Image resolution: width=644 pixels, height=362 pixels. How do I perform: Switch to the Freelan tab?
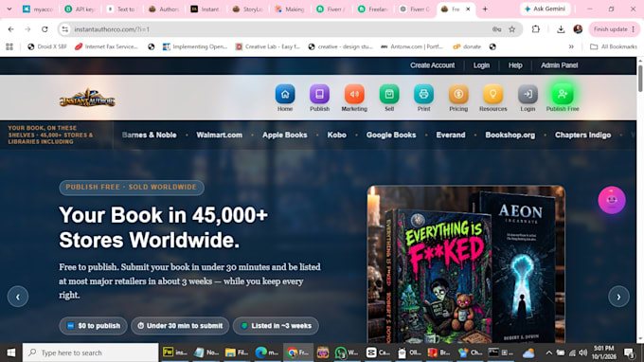372,9
